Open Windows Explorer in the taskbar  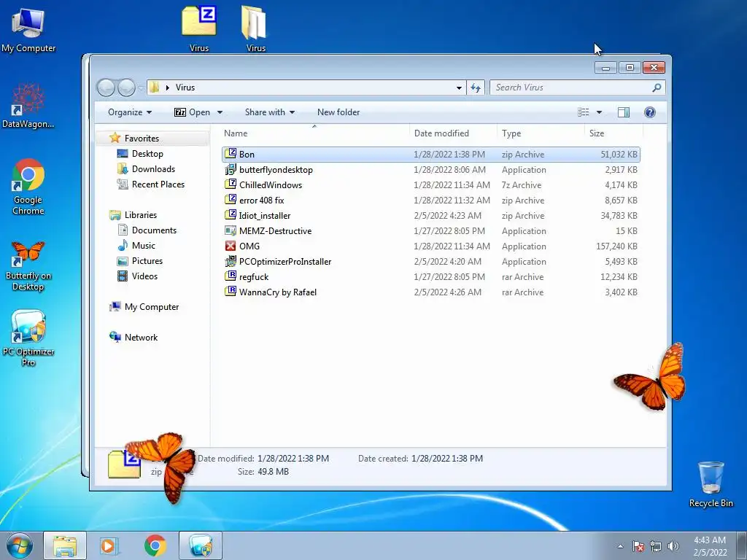pos(65,545)
